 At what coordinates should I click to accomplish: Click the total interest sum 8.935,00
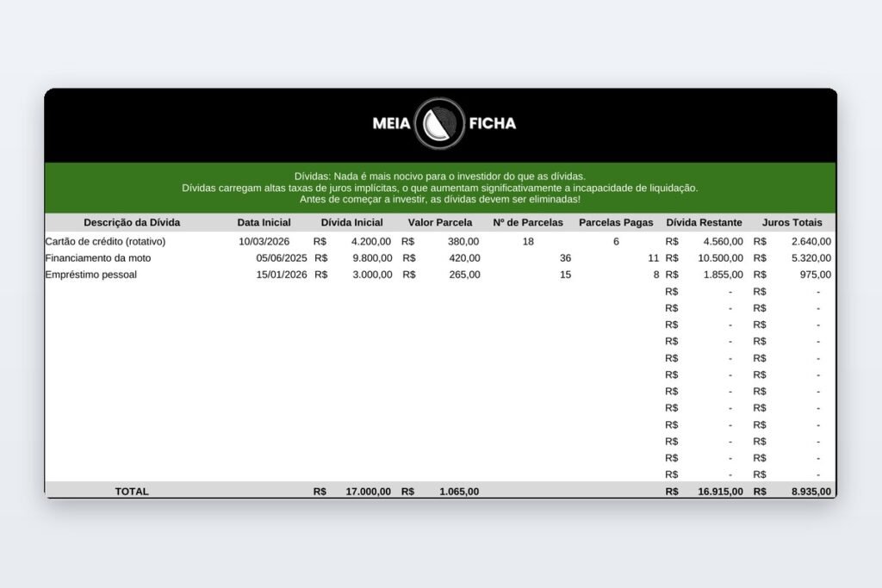click(x=811, y=492)
